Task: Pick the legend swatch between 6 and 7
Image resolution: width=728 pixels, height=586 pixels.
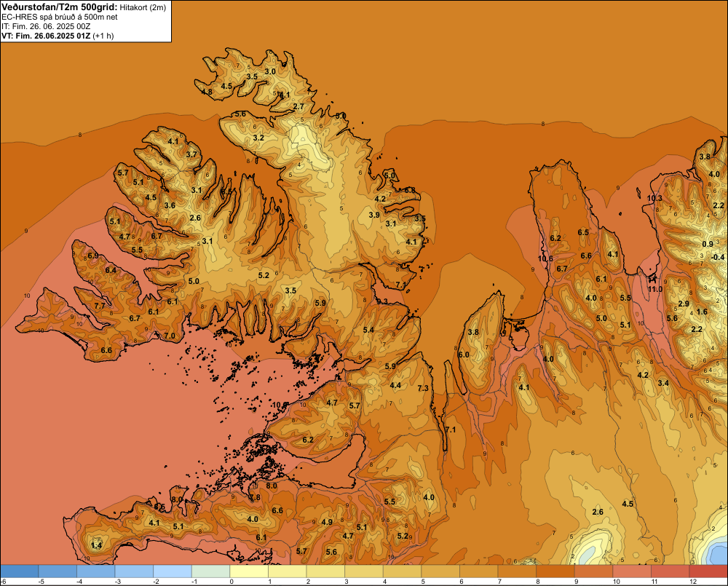Action: point(479,571)
